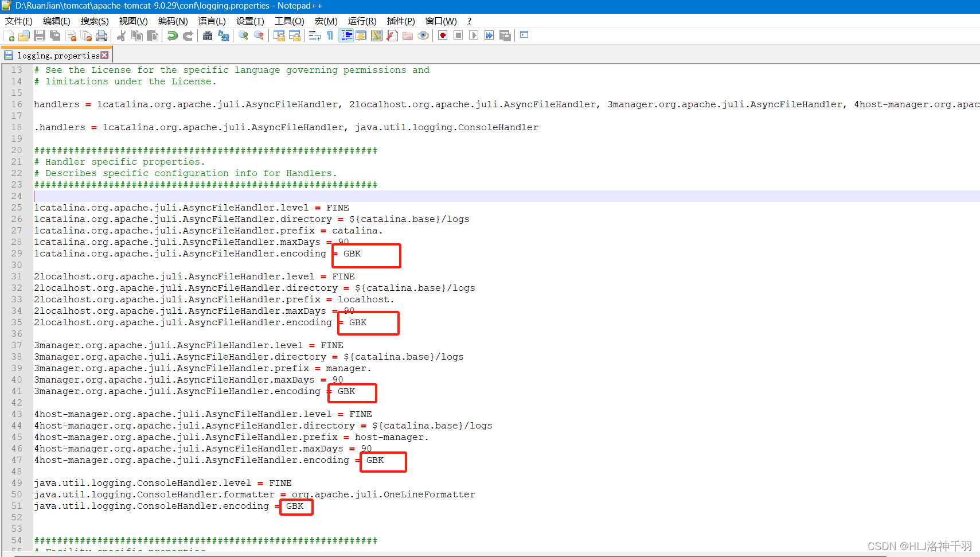Viewport: 980px width, 557px height.
Task: Click the Function List panel icon
Action: pyautogui.click(x=392, y=36)
